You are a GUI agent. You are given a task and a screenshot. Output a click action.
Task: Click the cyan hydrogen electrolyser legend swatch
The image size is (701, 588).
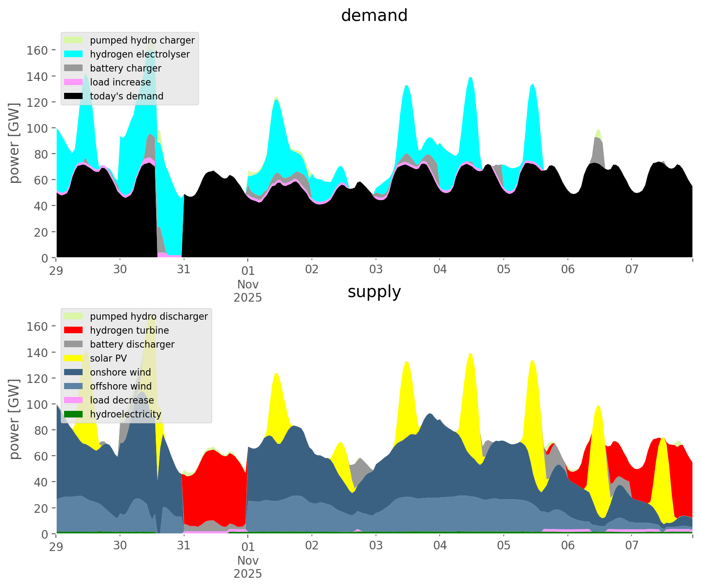[x=74, y=54]
